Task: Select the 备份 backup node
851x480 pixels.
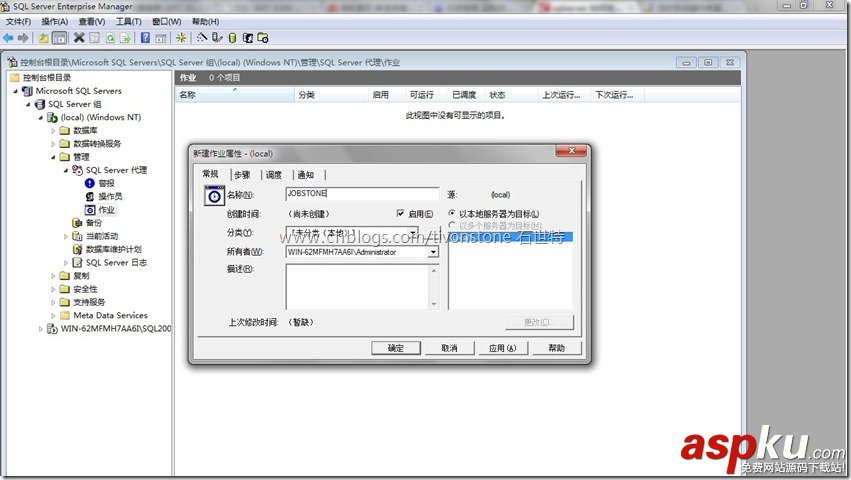Action: (94, 223)
